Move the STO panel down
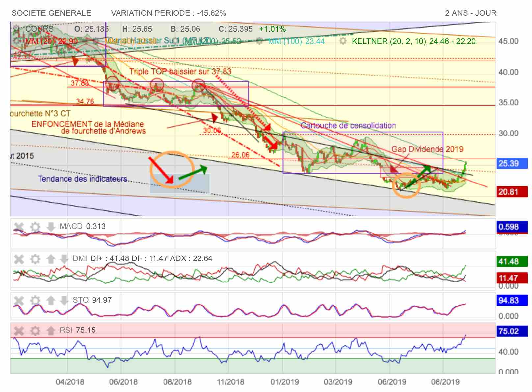Screen dimensions: 532x392 point(64,300)
